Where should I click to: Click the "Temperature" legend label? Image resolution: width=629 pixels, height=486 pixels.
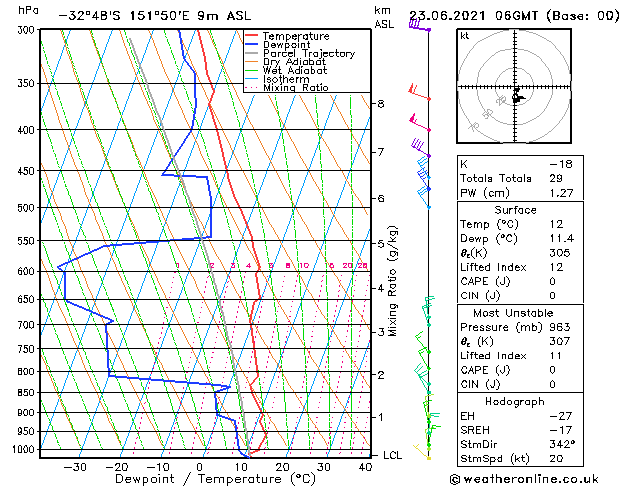tap(296, 36)
